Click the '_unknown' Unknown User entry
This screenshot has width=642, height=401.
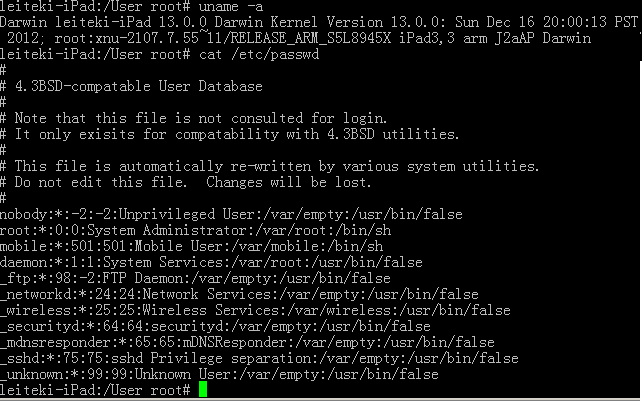219,374
